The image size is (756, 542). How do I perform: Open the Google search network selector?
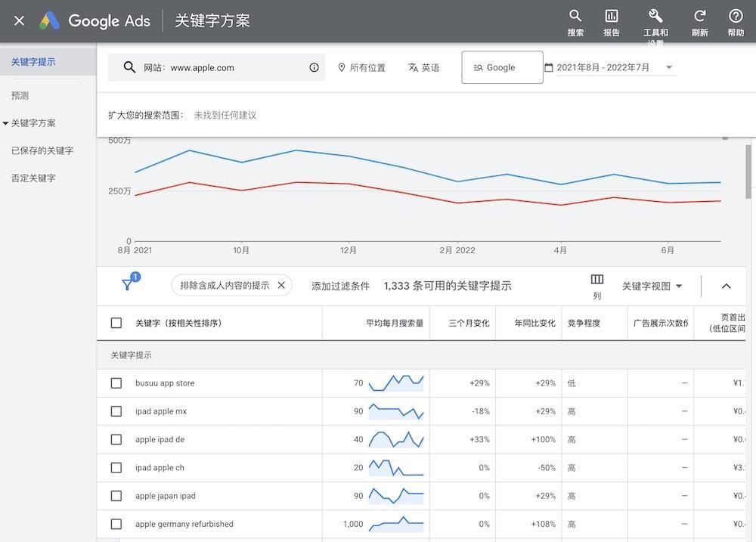point(502,67)
